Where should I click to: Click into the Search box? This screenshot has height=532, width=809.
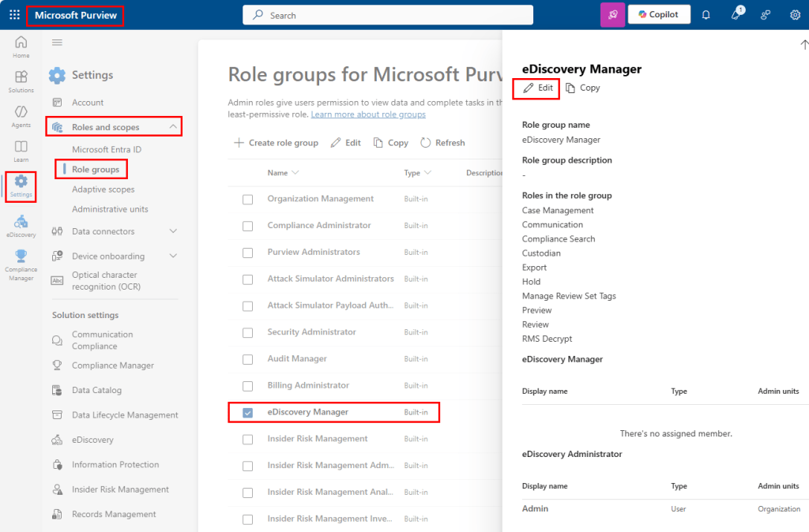click(387, 15)
